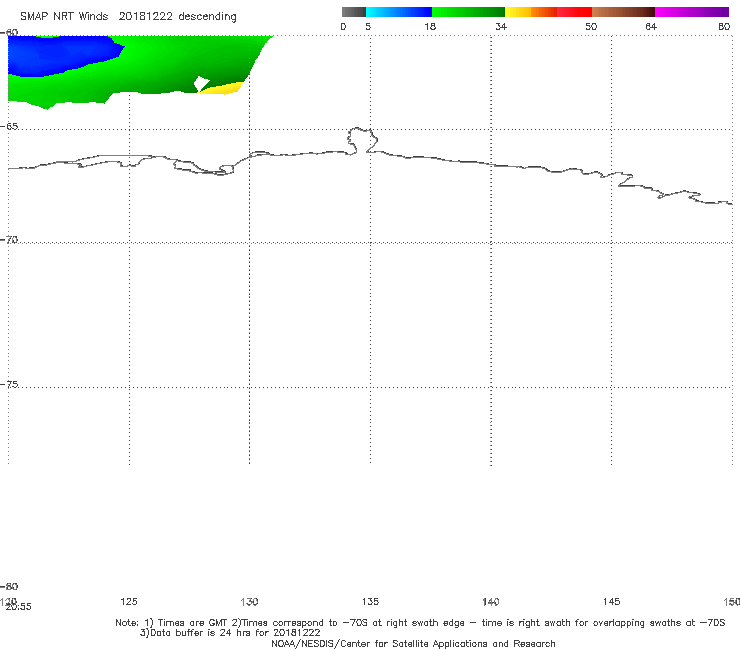Image resolution: width=740 pixels, height=650 pixels.
Task: Click the color bar label '34'
Action: tap(501, 26)
